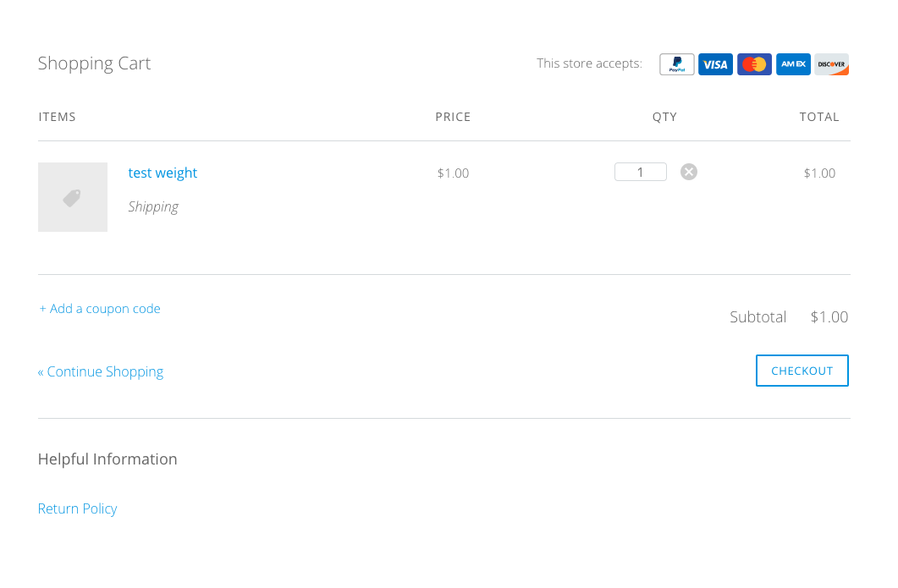Click the Subtotal amount
898x588 pixels.
click(829, 316)
